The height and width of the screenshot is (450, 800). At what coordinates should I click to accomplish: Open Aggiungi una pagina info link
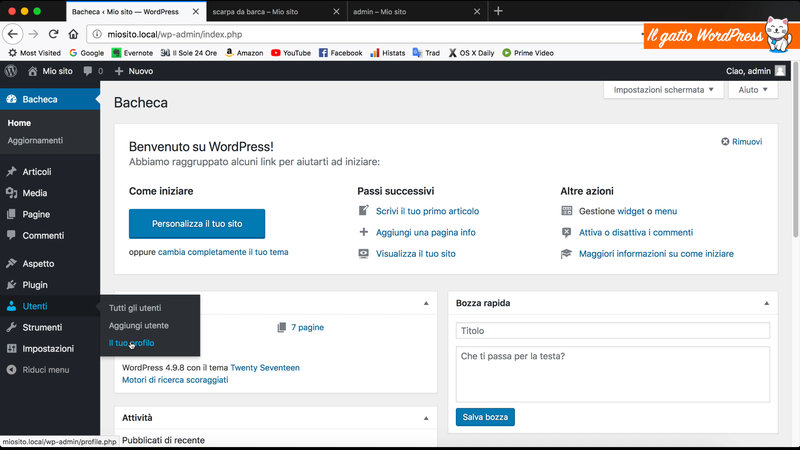click(x=426, y=232)
